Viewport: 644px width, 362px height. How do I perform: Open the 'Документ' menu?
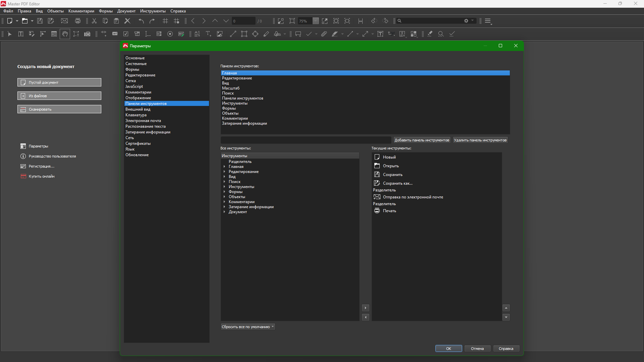pos(126,11)
